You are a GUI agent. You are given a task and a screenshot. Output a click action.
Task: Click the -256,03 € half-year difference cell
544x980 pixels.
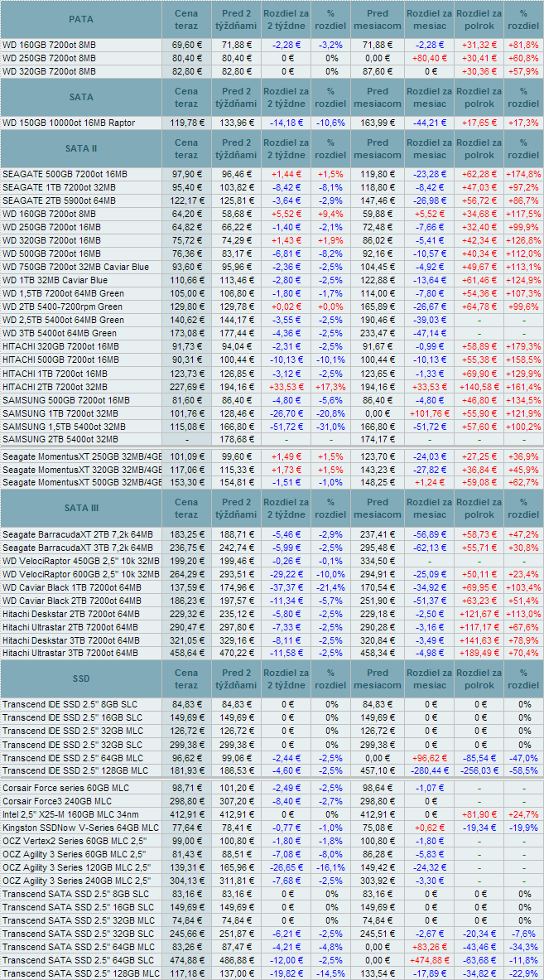pos(479,770)
